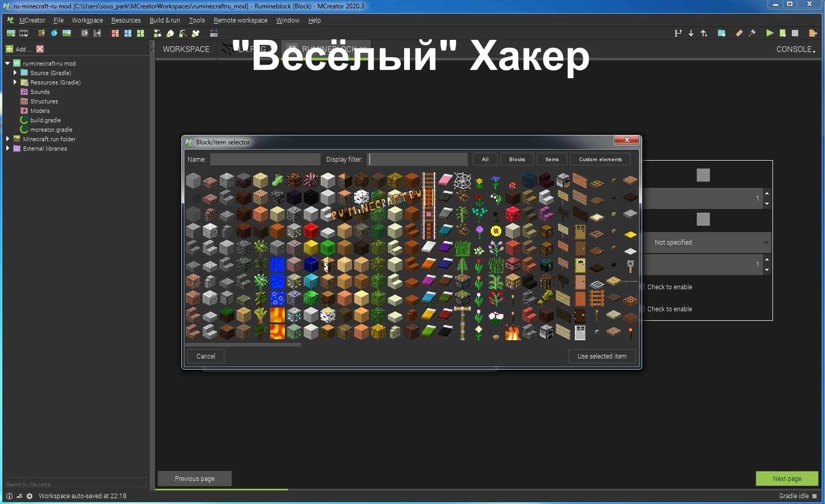The image size is (825, 504).
Task: Click the branch-shaped remote workspace icon
Action: pos(678,33)
